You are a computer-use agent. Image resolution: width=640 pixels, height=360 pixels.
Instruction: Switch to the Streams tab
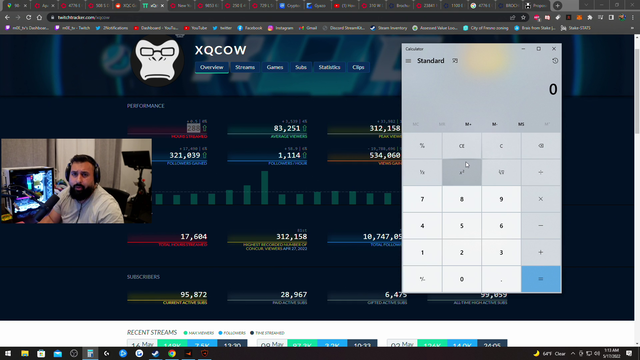tap(244, 67)
